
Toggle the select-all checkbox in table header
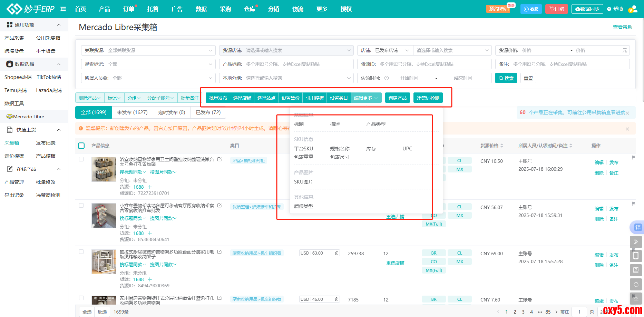(x=81, y=146)
